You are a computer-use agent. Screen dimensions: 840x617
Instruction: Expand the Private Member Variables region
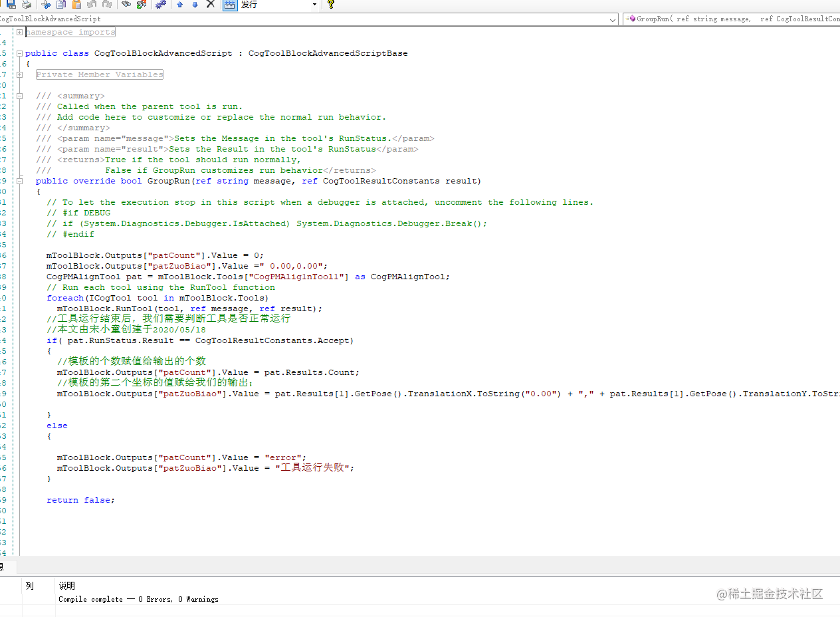pyautogui.click(x=20, y=74)
